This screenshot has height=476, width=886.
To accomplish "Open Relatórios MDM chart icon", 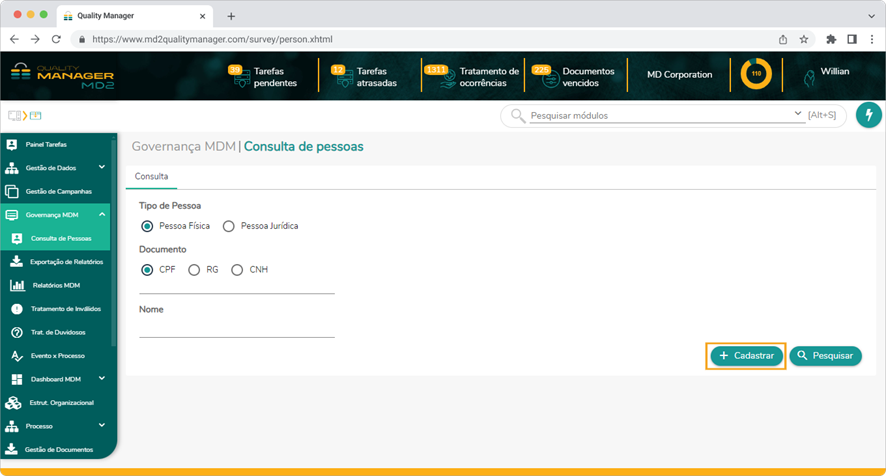I will click(x=16, y=285).
